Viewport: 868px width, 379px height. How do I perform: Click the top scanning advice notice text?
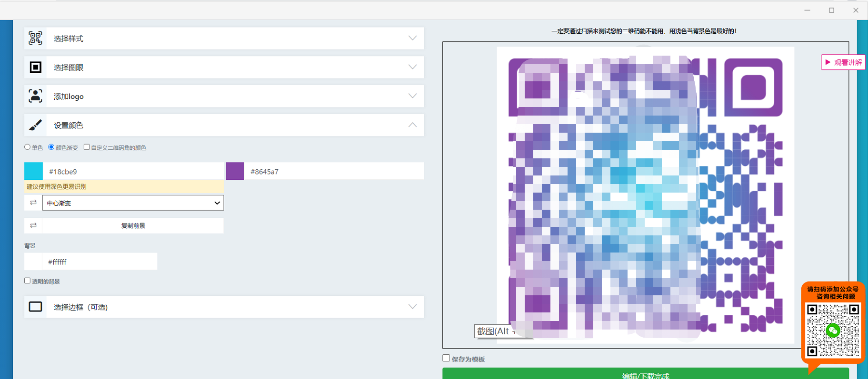pos(644,31)
